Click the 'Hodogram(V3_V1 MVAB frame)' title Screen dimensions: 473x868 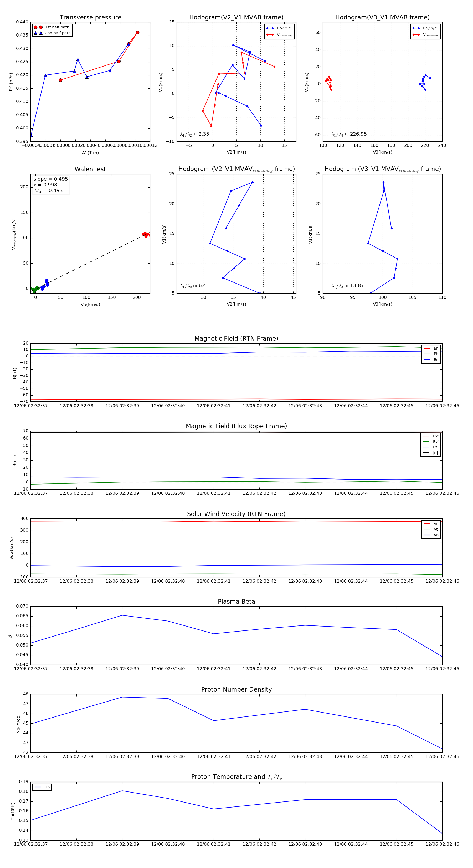click(382, 18)
